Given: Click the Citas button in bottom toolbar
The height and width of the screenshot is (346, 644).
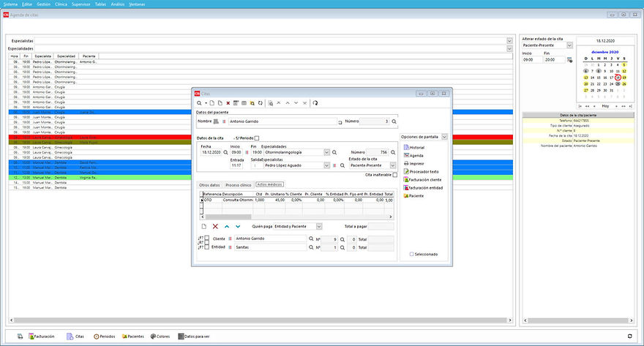Looking at the screenshot, I should (75, 336).
